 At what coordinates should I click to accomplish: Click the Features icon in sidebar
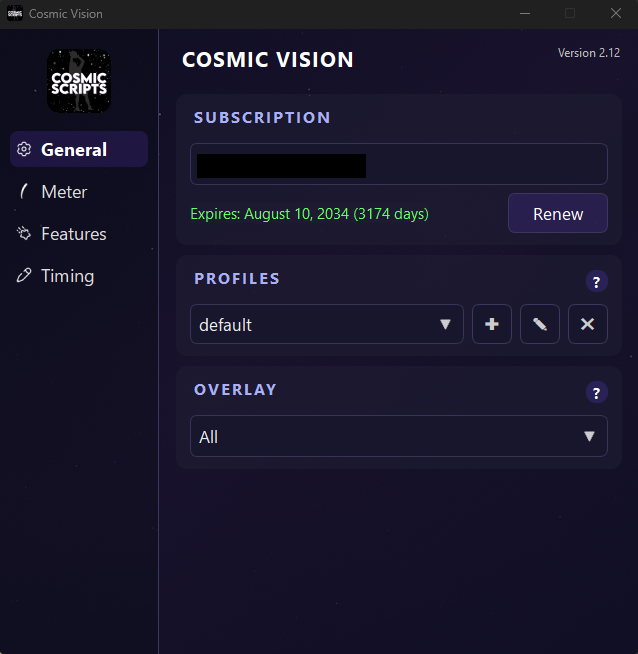[25, 234]
